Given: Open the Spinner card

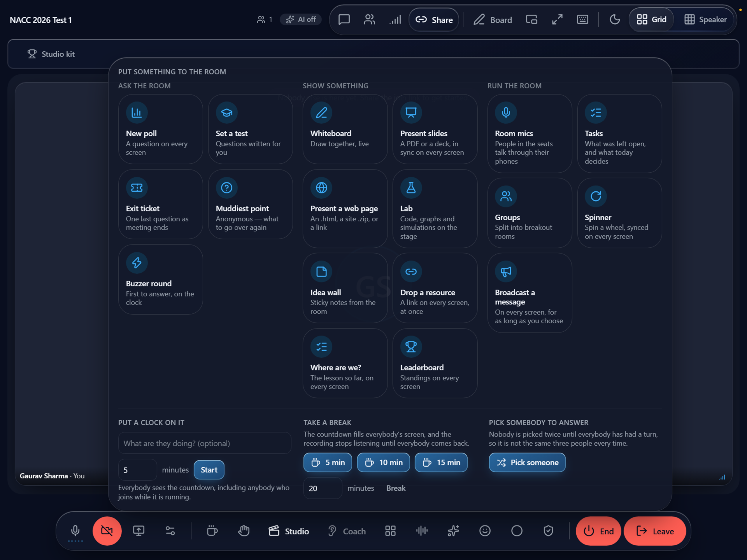Looking at the screenshot, I should 619,213.
